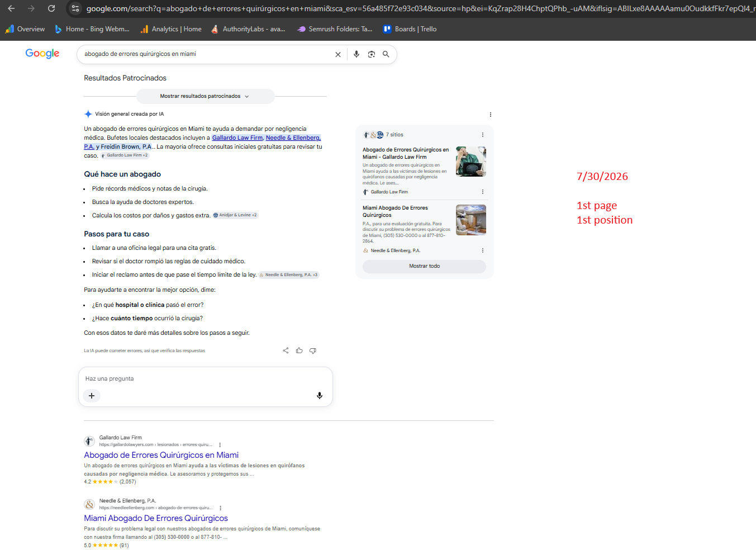The width and height of the screenshot is (756, 550).
Task: Click 4.2 rating with 2,057 reviews
Action: [x=110, y=482]
